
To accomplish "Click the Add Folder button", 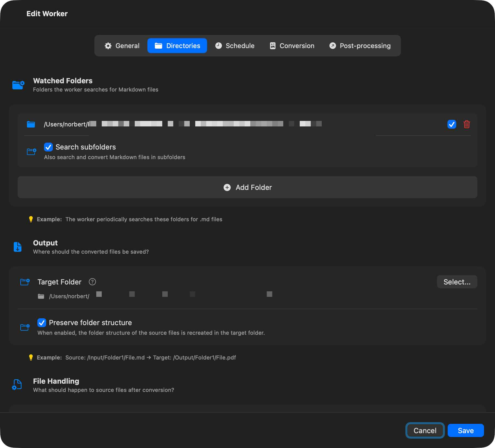I will point(248,187).
